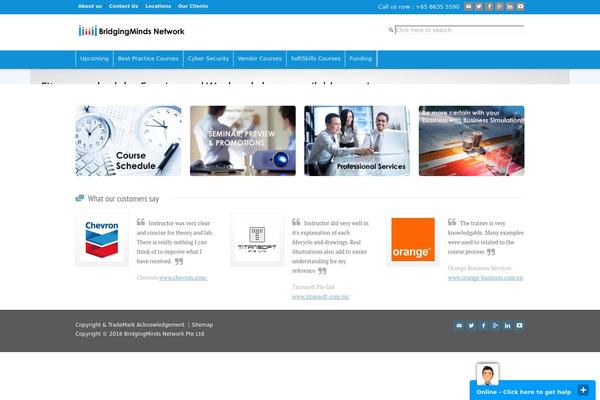Click the 'Orange Business Services' attribution text
The image size is (600, 400).
pyautogui.click(x=479, y=268)
